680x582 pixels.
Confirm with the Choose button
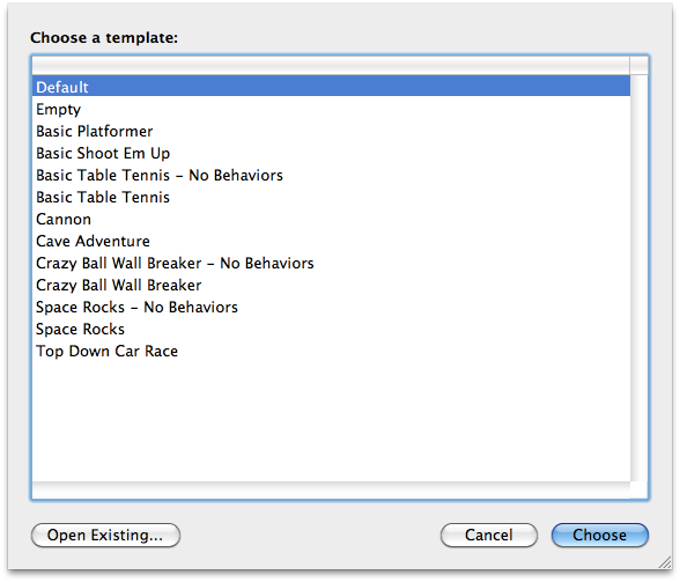click(599, 535)
